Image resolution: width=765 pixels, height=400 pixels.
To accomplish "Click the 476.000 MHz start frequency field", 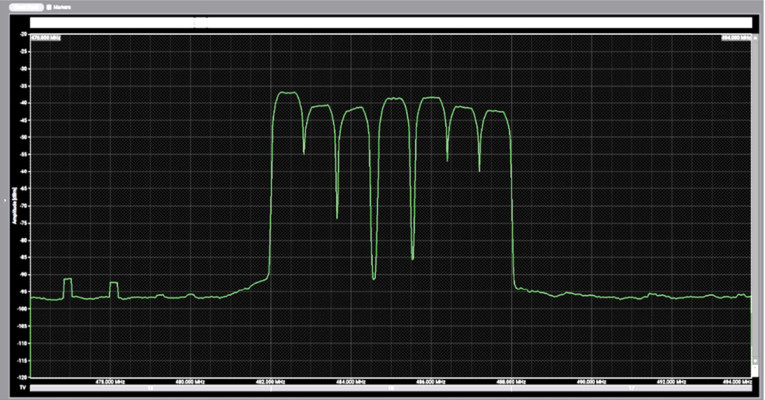I will pyautogui.click(x=44, y=38).
